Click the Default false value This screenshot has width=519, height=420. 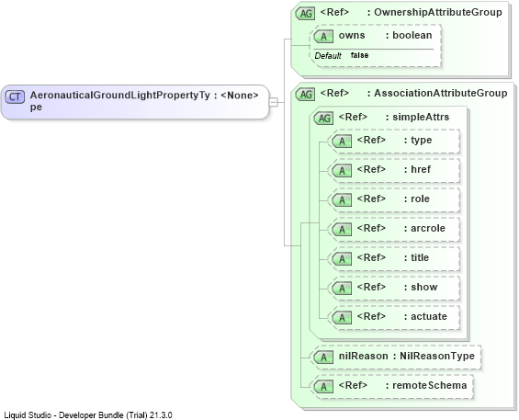(x=359, y=55)
